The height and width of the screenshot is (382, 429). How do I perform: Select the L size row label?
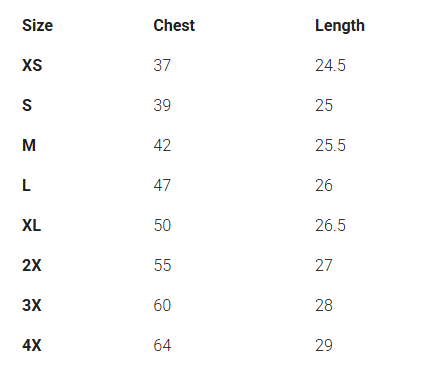(x=26, y=185)
